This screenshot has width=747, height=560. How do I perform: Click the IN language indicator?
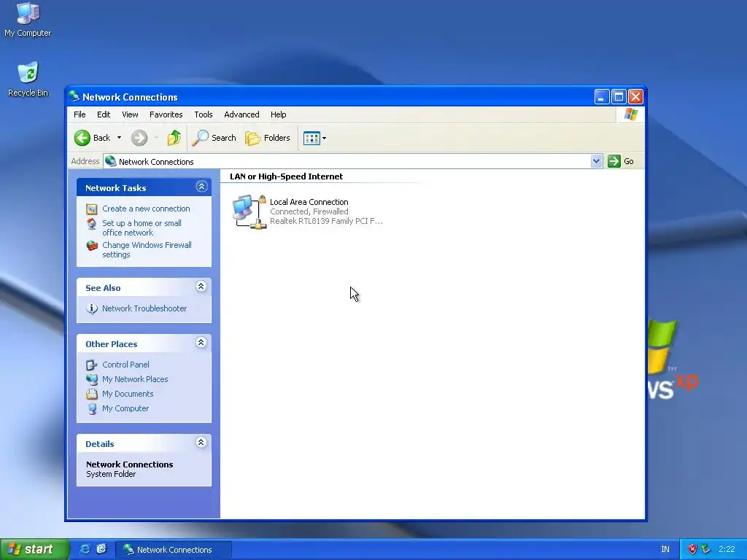pyautogui.click(x=665, y=550)
